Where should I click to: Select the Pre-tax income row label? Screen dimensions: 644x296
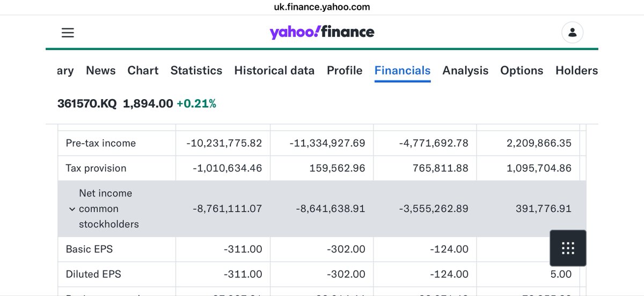click(101, 143)
